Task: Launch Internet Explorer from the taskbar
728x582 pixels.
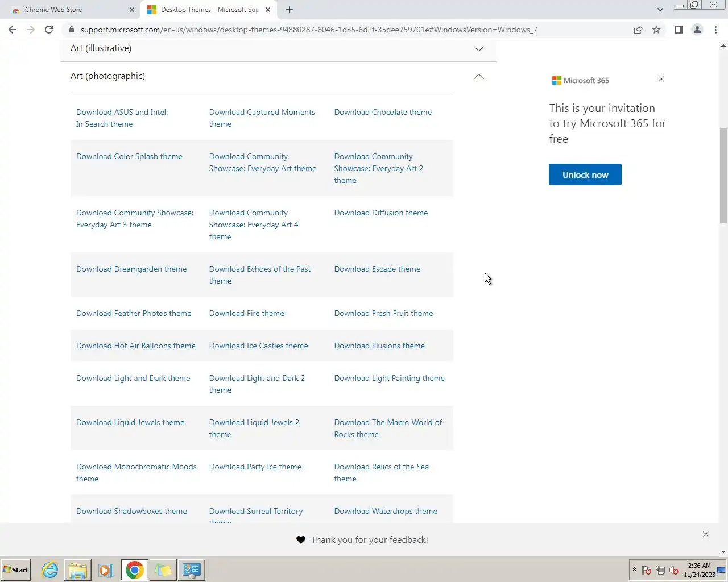Action: pos(49,570)
